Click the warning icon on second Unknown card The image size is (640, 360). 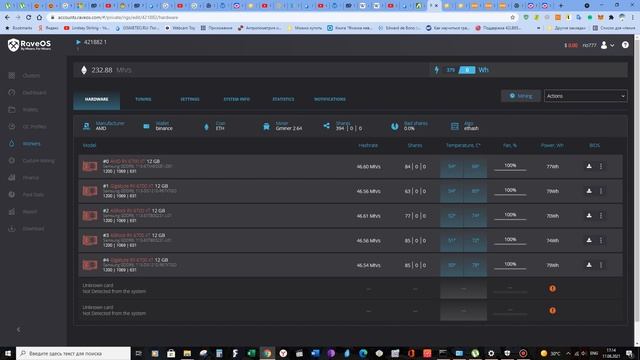click(552, 311)
